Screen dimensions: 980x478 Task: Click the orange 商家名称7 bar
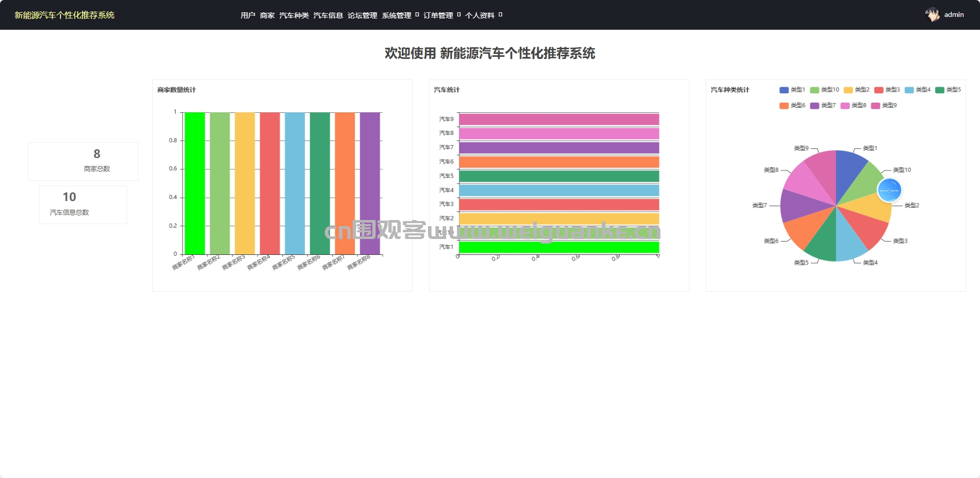[345, 184]
